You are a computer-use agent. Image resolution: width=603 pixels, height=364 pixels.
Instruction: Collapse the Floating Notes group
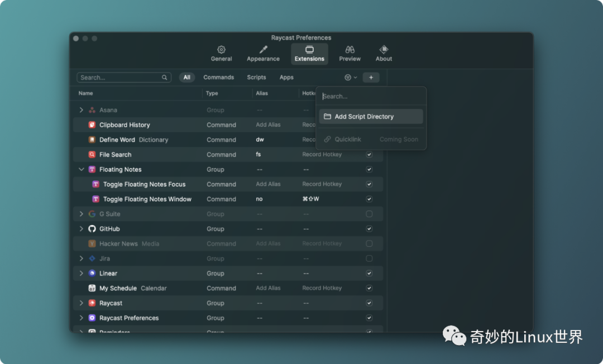click(x=81, y=169)
